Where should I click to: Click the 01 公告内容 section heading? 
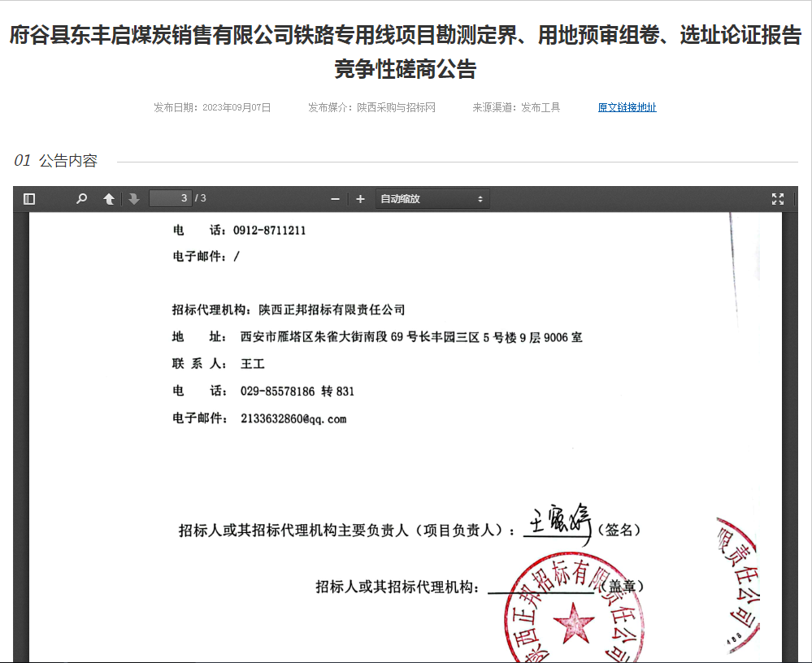tap(56, 160)
